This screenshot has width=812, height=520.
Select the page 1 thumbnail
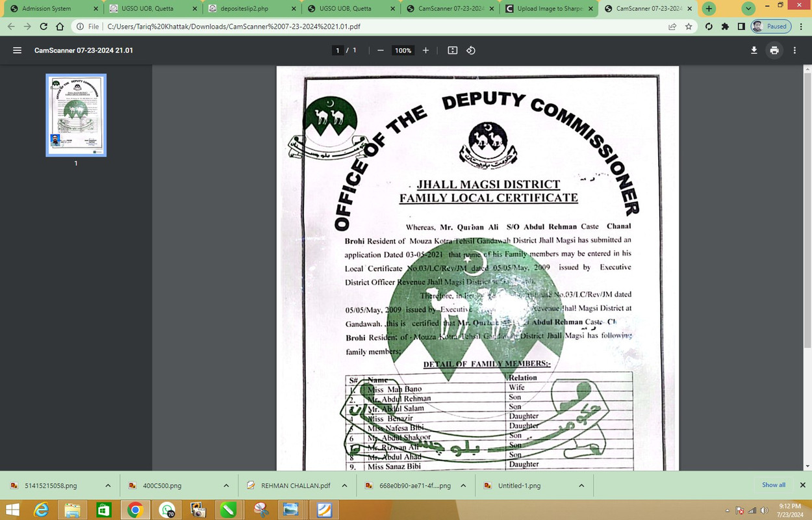tap(76, 115)
